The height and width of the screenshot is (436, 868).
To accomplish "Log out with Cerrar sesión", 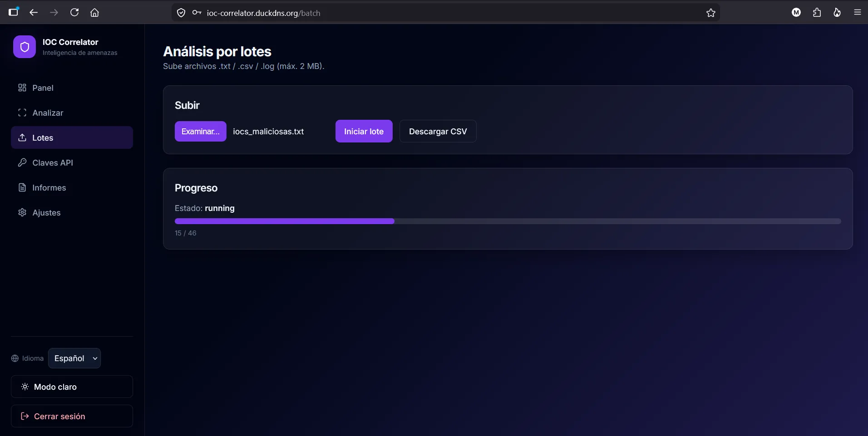I will tap(72, 416).
